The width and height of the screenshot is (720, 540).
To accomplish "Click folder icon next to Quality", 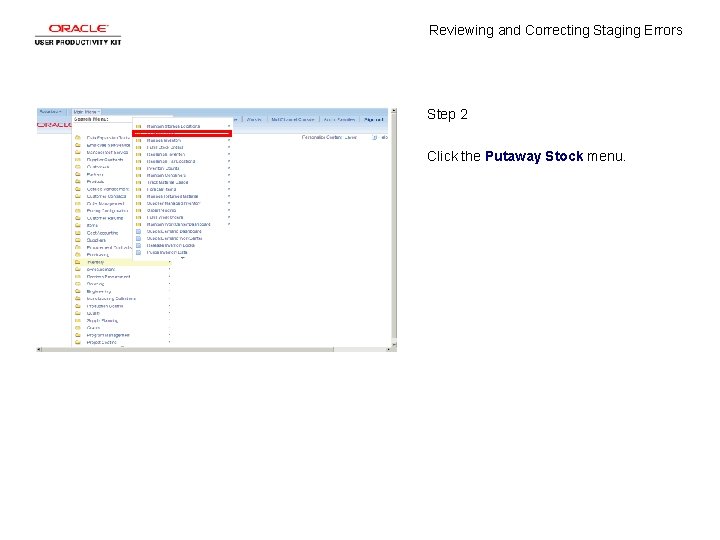I will (x=78, y=313).
